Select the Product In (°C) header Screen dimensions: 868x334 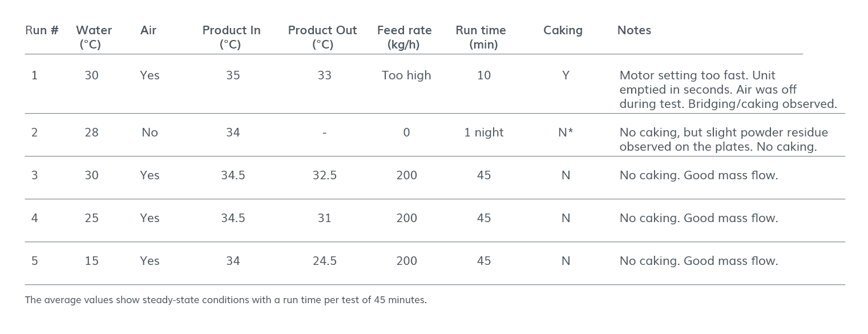[231, 37]
